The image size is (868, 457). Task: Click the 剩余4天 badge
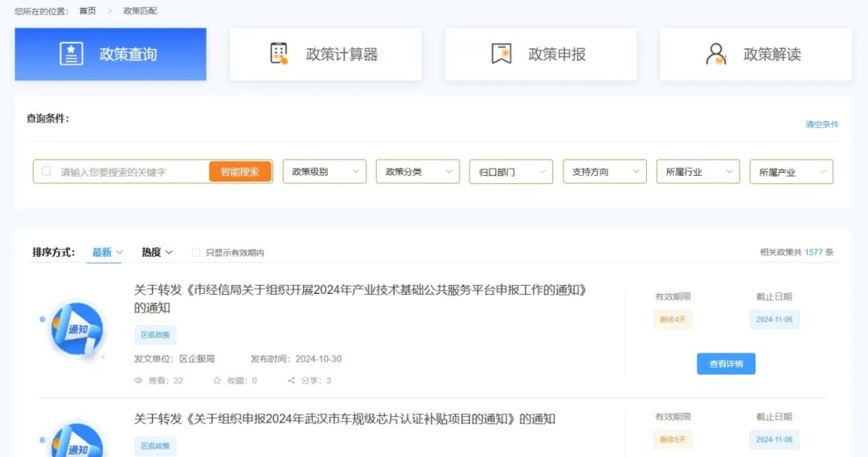click(673, 319)
